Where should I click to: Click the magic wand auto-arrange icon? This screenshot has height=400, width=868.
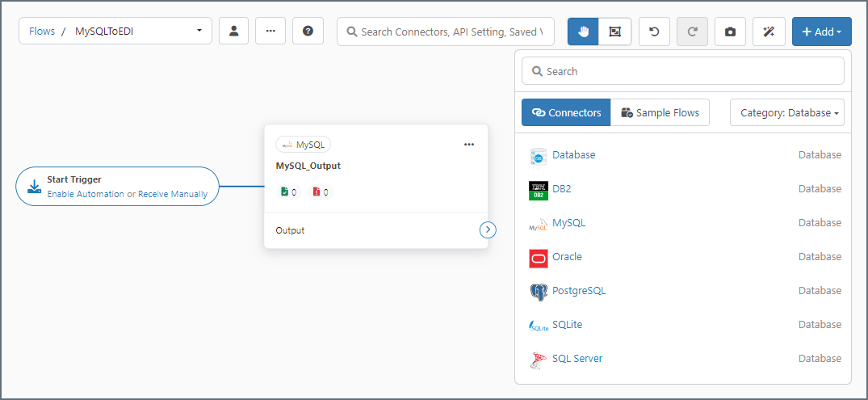coord(768,32)
